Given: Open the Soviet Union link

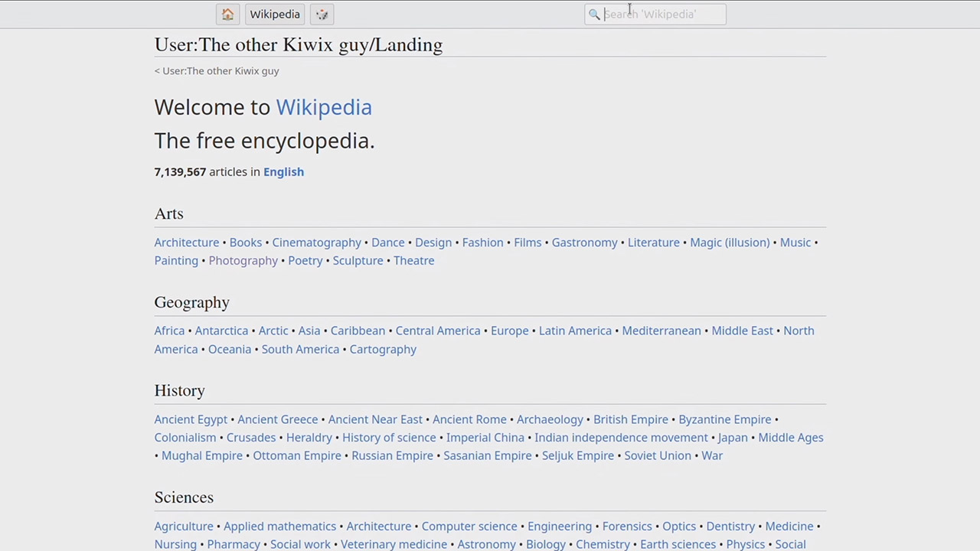Looking at the screenshot, I should (658, 456).
